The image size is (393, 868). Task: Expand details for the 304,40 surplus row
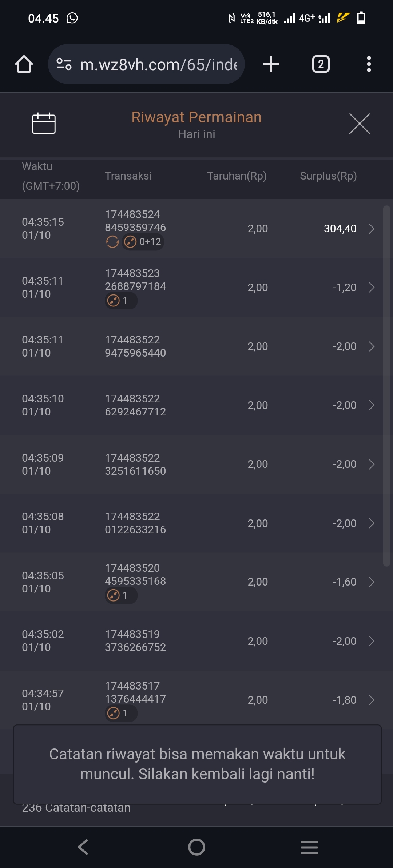[371, 229]
